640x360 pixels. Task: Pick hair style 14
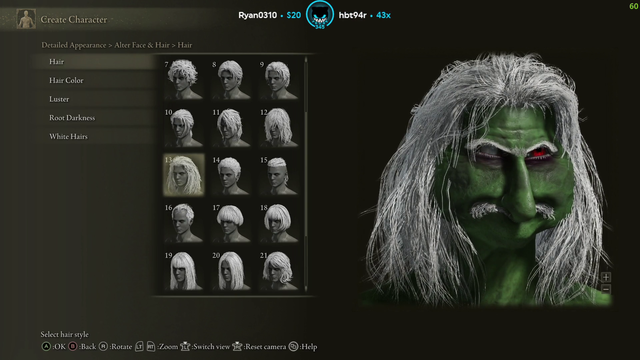[231, 175]
